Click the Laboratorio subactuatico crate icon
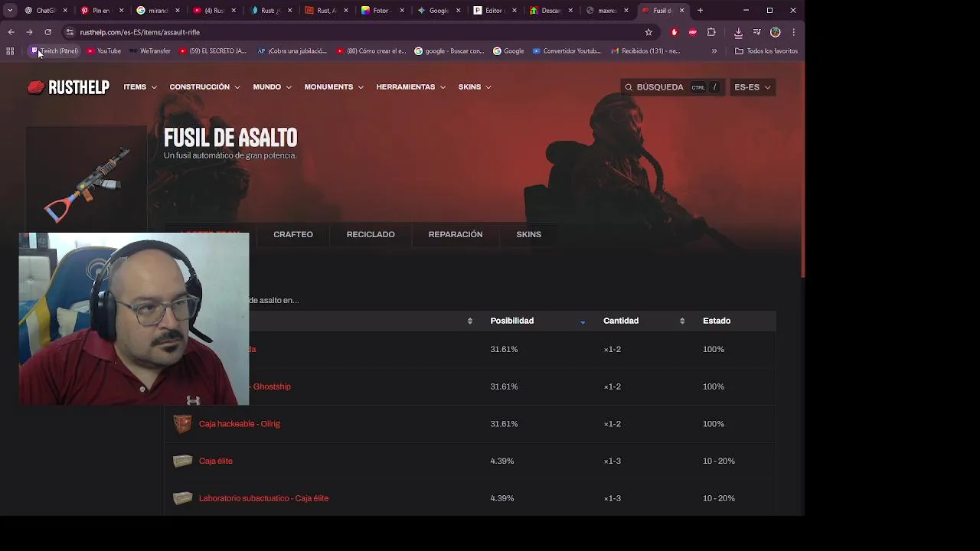This screenshot has height=551, width=980. coord(182,498)
